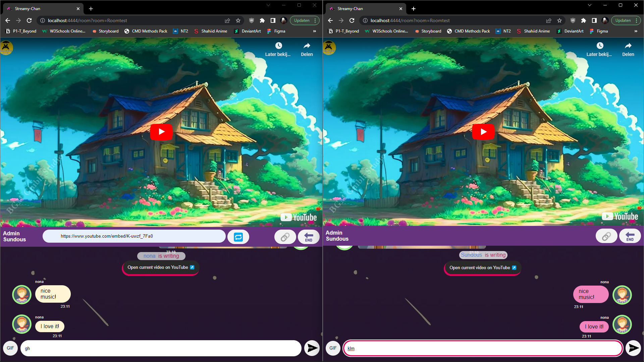Screen dimensions: 644x362
Task: Open CMD Methods Pack bookmark, right browser
Action: (x=469, y=31)
